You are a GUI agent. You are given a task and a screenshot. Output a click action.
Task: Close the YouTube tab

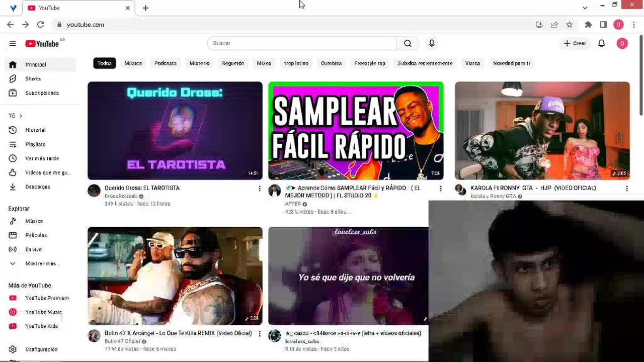pos(128,8)
